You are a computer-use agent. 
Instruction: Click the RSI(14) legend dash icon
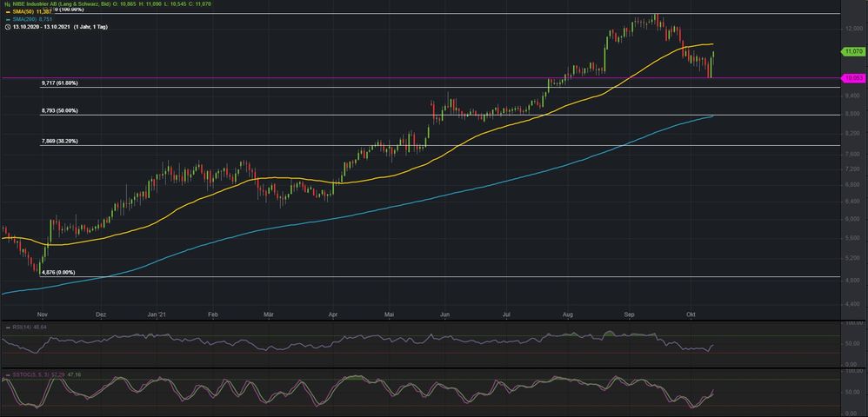(x=6, y=327)
